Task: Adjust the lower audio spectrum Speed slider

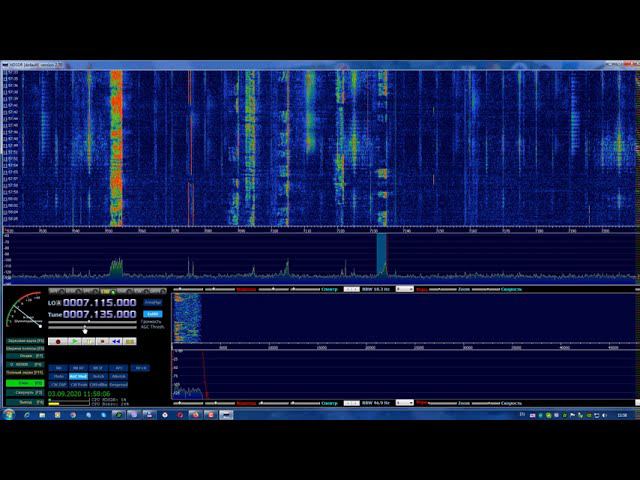Action: pyautogui.click(x=486, y=403)
